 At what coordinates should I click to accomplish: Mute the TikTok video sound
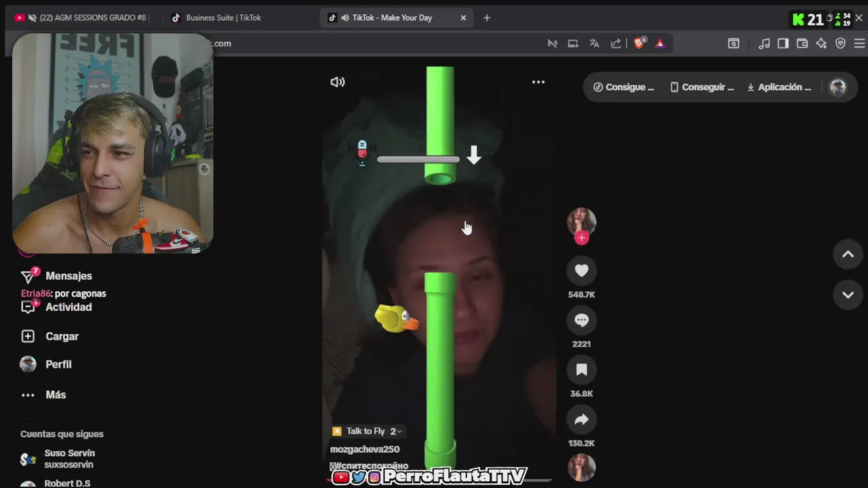(337, 82)
